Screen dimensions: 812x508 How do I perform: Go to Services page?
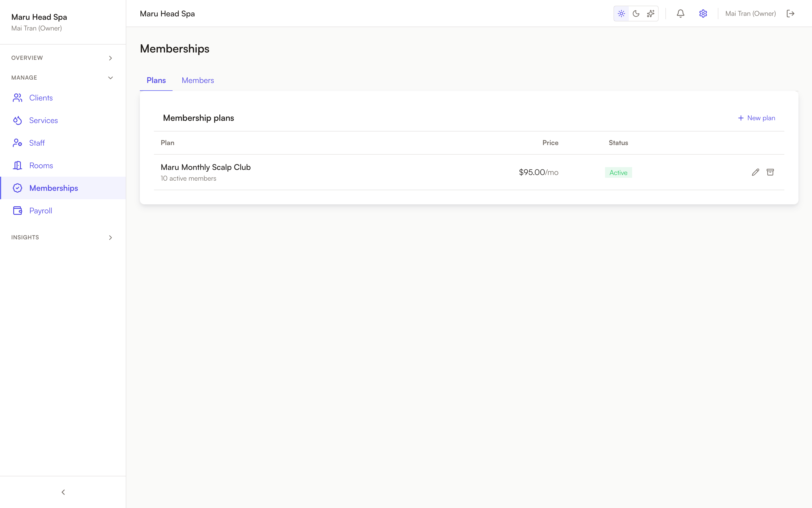coord(63,120)
